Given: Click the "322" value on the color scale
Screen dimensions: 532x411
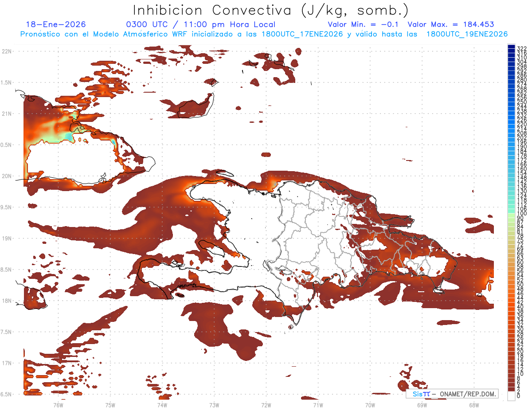Looking at the screenshot, I should click(x=522, y=48).
